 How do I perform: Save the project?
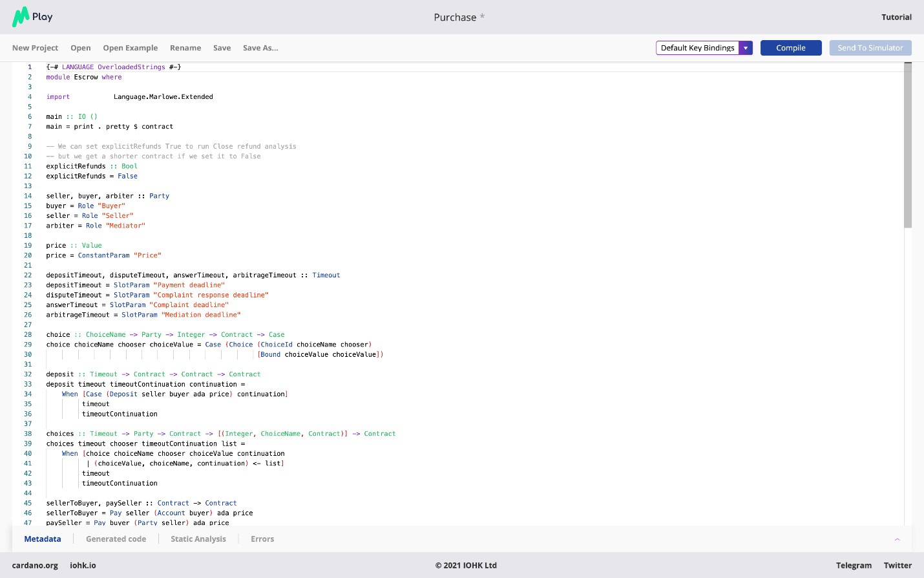(222, 48)
